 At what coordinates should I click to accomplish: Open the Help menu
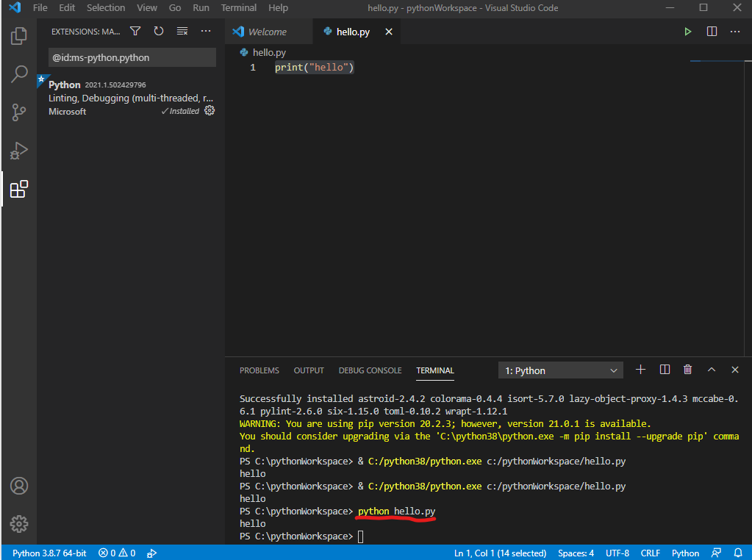(278, 7)
